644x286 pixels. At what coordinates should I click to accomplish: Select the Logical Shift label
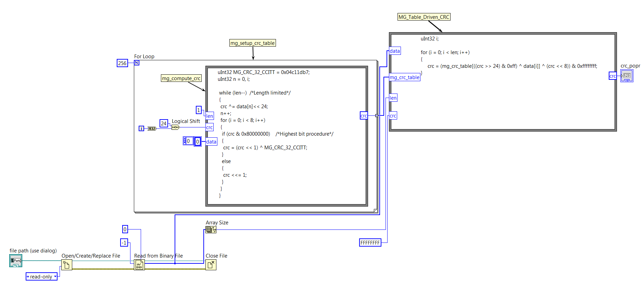tap(186, 121)
